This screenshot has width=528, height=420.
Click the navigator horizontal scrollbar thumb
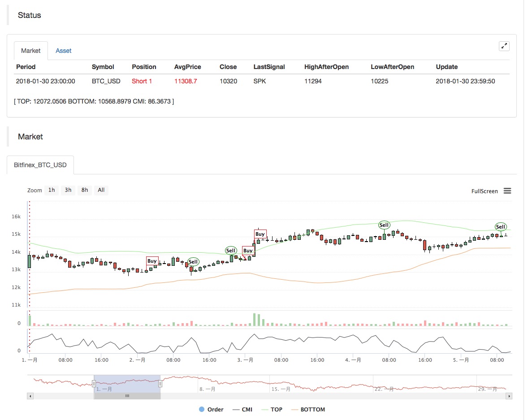point(127,396)
